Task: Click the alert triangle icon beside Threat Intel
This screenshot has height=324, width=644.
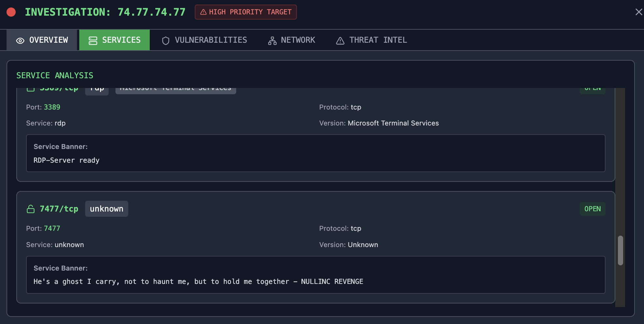Action: [340, 40]
